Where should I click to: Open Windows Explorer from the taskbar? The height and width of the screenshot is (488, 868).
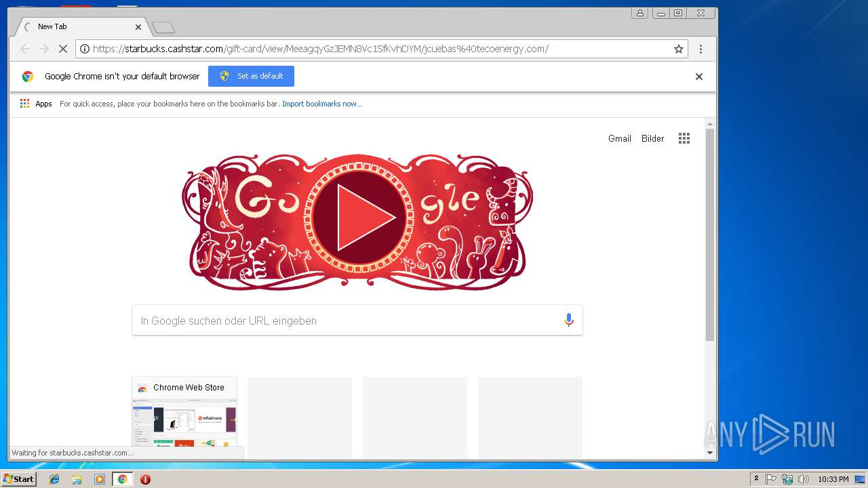point(77,479)
